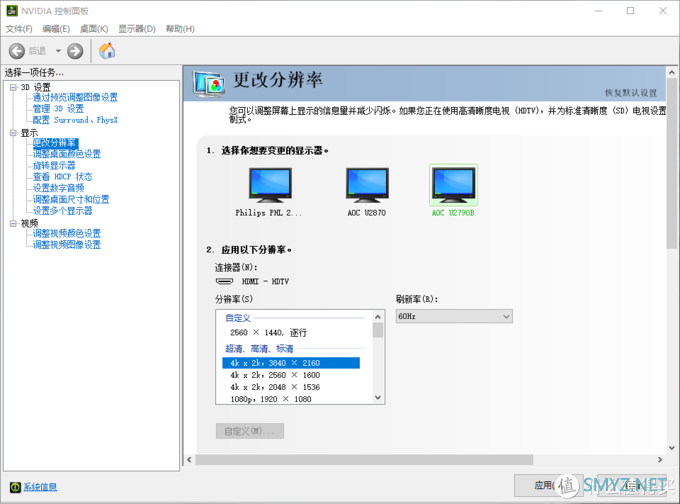The image size is (680, 504).
Task: Open the 文件(F) menu
Action: point(19,29)
